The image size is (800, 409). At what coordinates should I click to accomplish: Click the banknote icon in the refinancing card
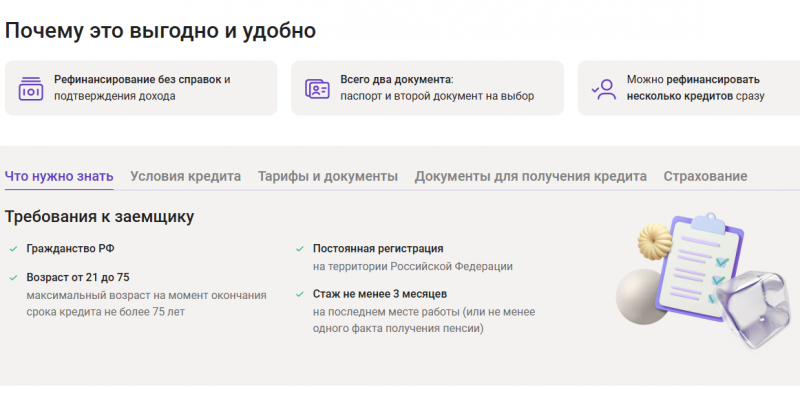tap(31, 88)
